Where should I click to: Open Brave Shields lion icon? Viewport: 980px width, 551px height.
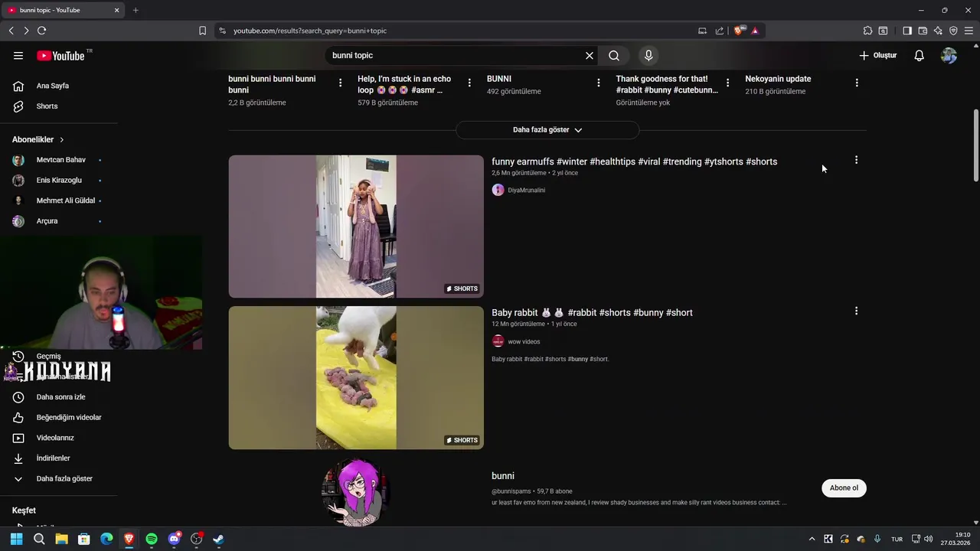(x=739, y=31)
